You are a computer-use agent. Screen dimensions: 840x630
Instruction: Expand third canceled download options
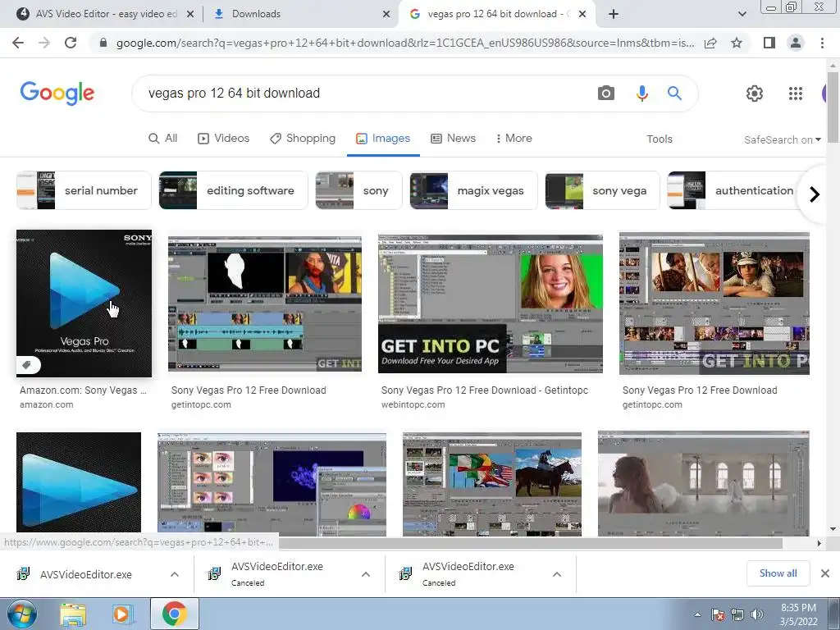[557, 574]
